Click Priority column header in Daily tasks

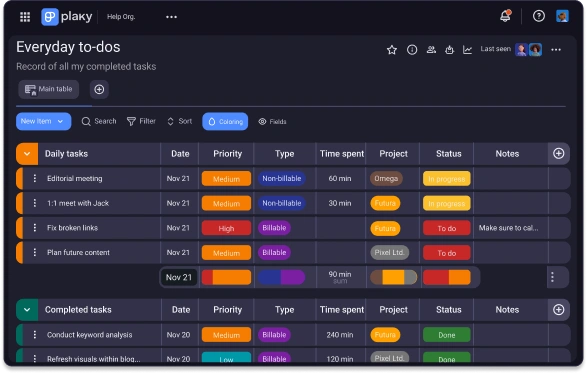click(x=227, y=154)
